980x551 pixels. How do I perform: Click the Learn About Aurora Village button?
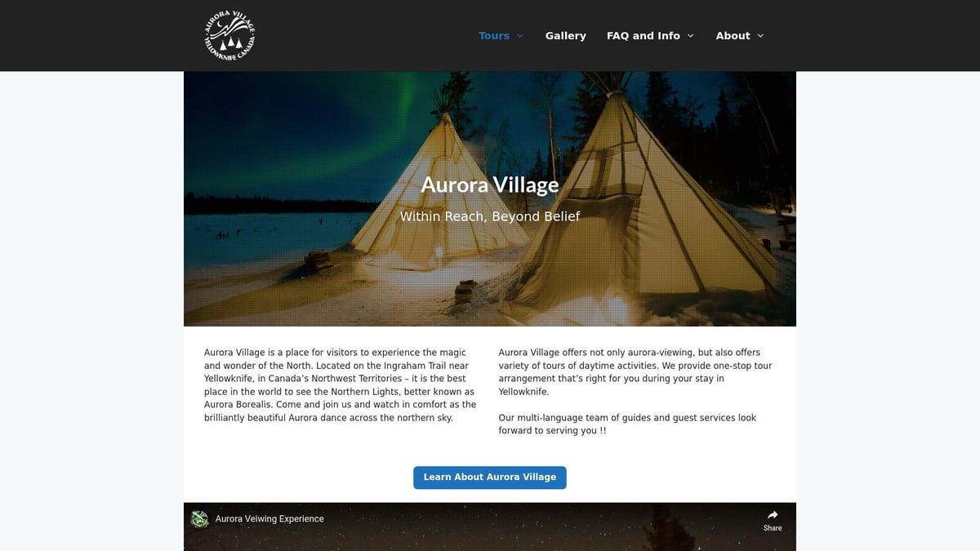click(x=490, y=478)
